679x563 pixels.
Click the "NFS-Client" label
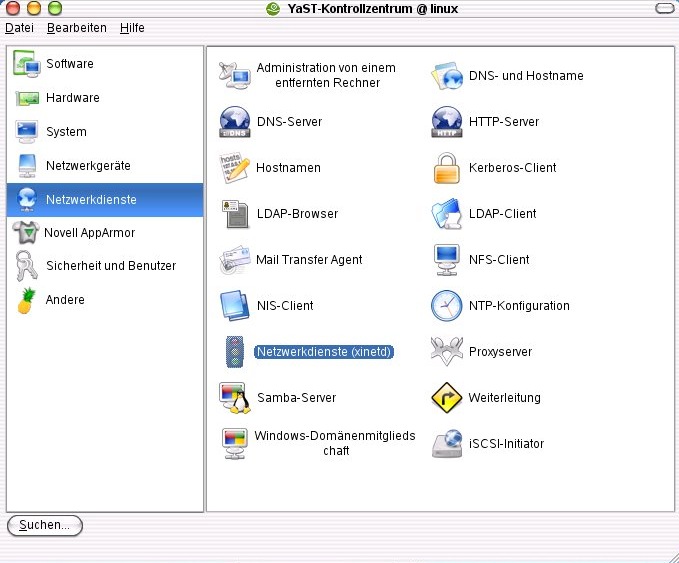click(499, 259)
